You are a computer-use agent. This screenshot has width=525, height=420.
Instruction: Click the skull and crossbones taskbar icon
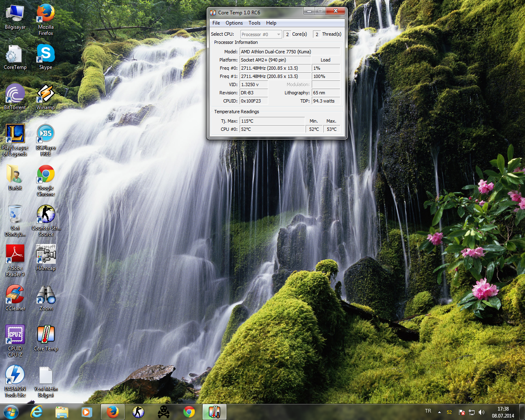164,412
